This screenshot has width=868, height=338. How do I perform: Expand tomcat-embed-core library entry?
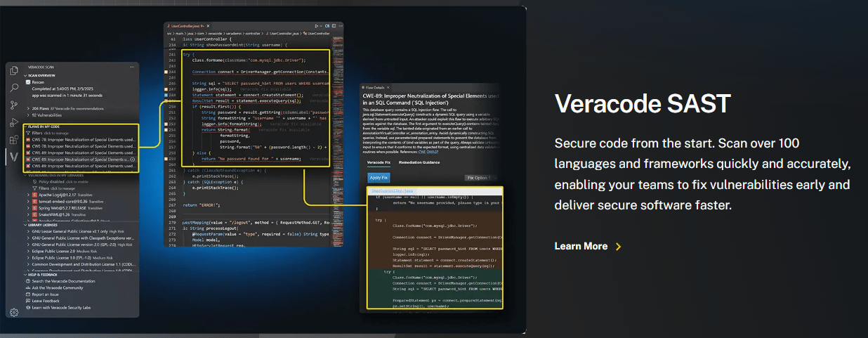coord(28,202)
